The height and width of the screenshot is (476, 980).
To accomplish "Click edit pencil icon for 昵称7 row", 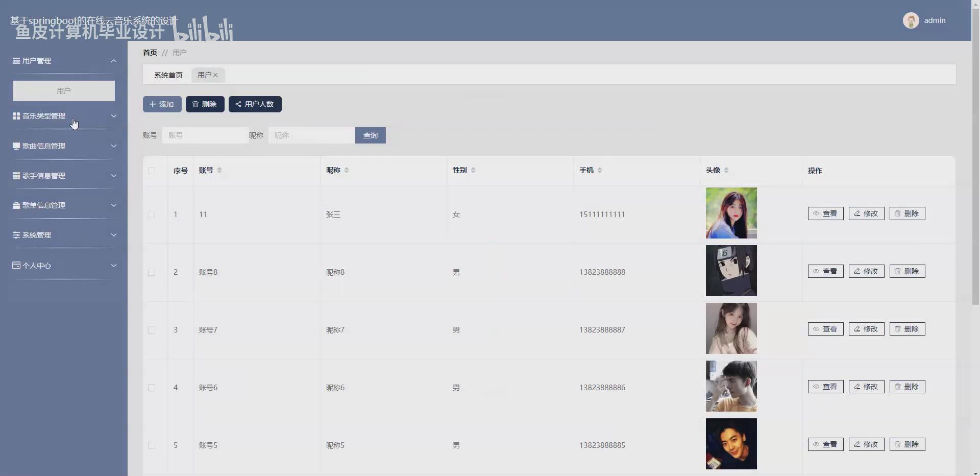I will [x=857, y=329].
